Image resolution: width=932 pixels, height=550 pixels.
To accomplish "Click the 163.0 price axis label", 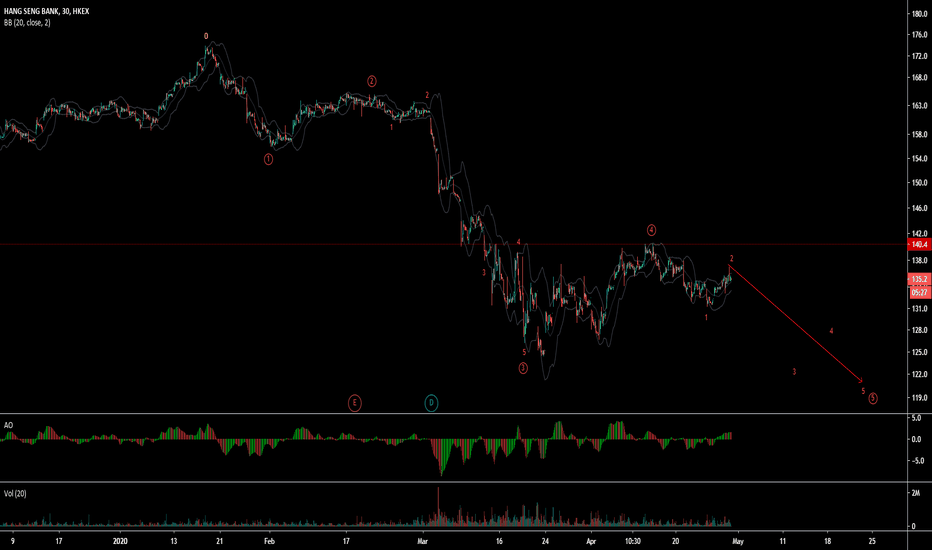I will pos(920,106).
